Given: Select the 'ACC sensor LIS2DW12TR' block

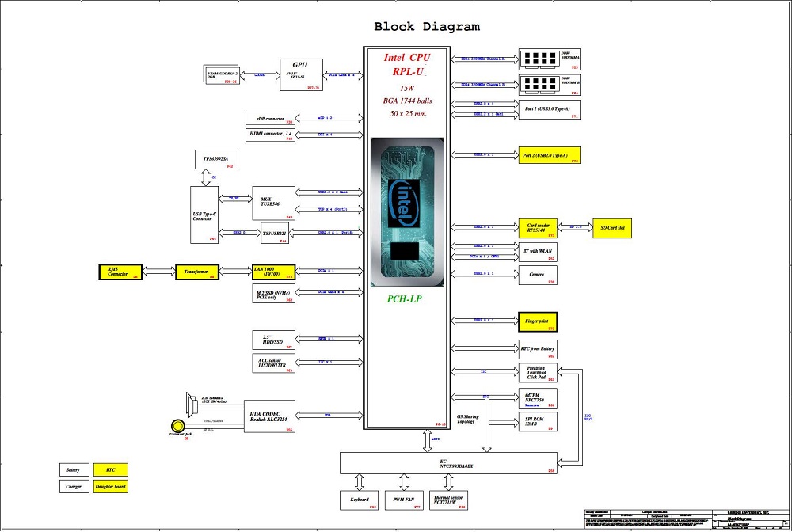Looking at the screenshot, I should tap(273, 363).
